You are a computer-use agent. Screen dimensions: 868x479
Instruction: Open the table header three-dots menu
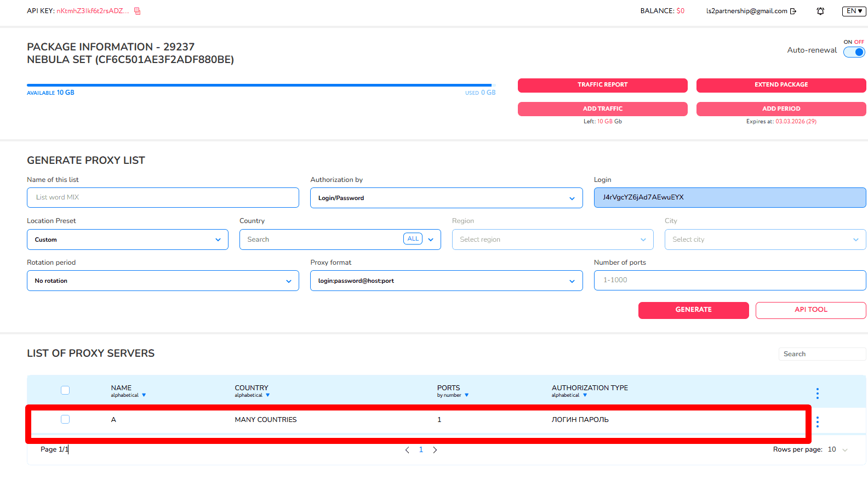818,394
